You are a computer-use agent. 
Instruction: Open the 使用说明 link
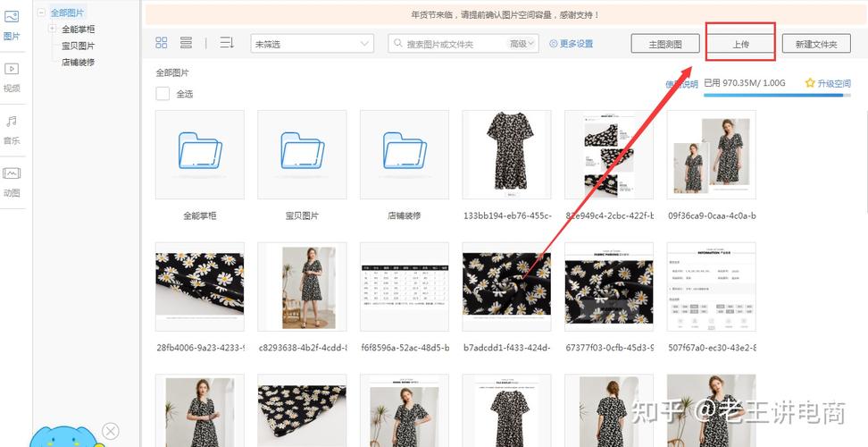[681, 84]
